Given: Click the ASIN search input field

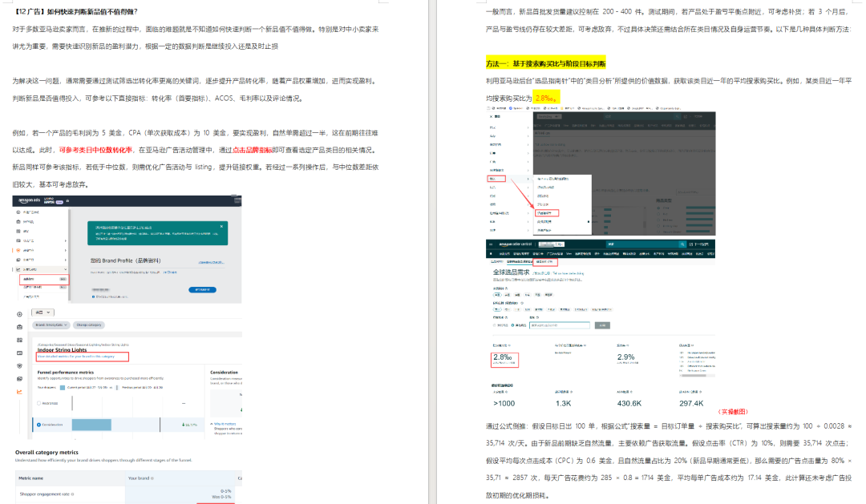Looking at the screenshot, I should point(560,325).
